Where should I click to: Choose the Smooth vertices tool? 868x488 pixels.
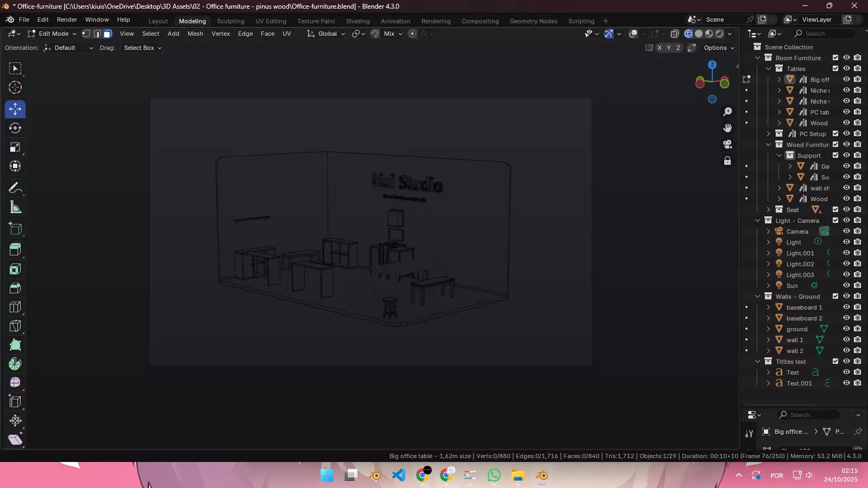tap(15, 383)
